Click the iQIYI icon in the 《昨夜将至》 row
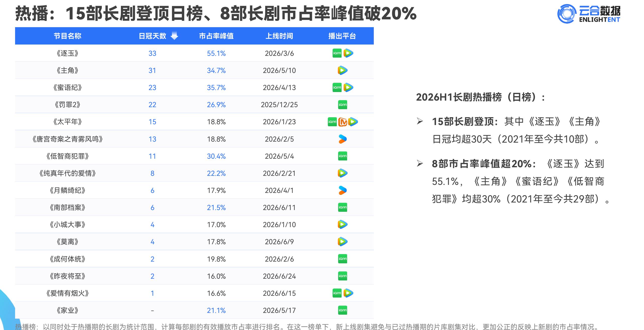Screen dimensions: 644x330 click(x=342, y=276)
